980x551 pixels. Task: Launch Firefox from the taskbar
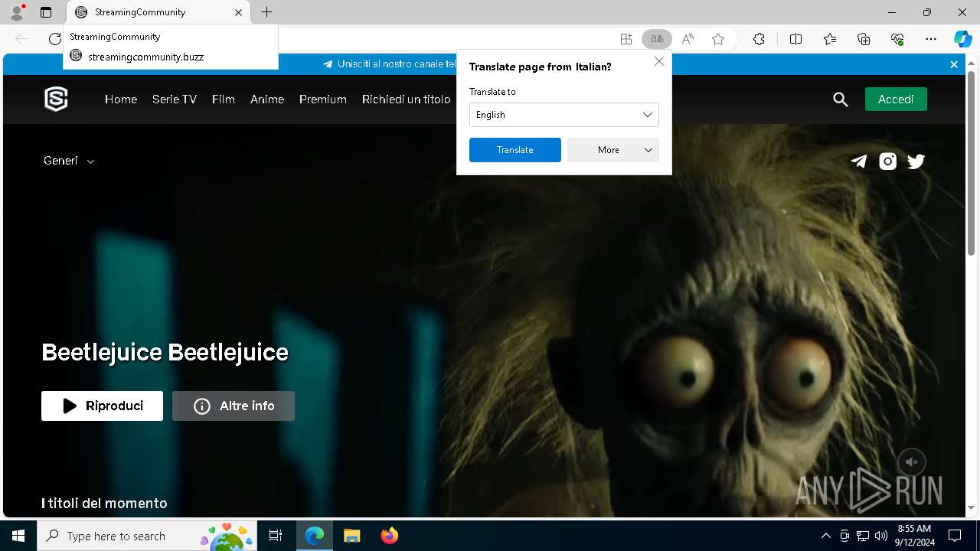[390, 536]
